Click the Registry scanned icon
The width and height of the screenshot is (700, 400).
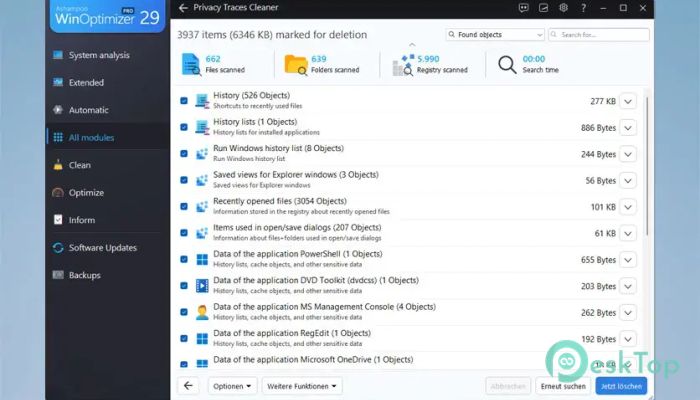[403, 65]
